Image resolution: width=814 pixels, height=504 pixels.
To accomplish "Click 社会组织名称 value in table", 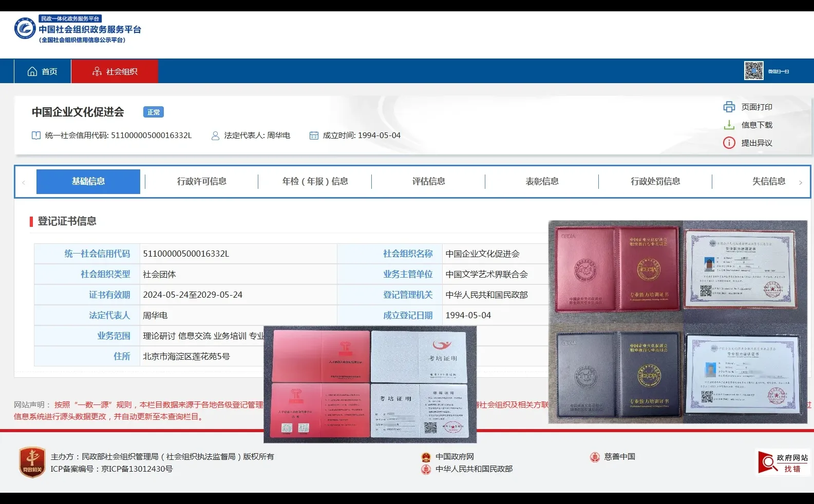I will click(x=483, y=254).
